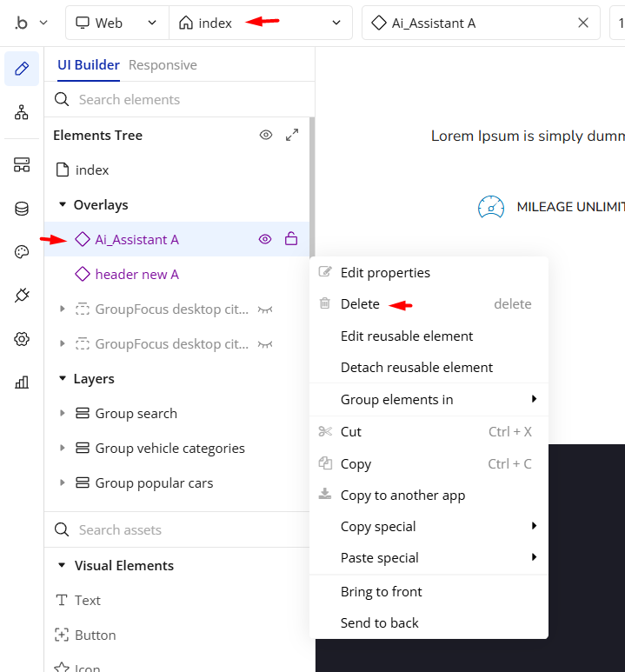Toggle the lock on Ai_Assistant A
Viewport: 625px width, 672px height.
[291, 239]
